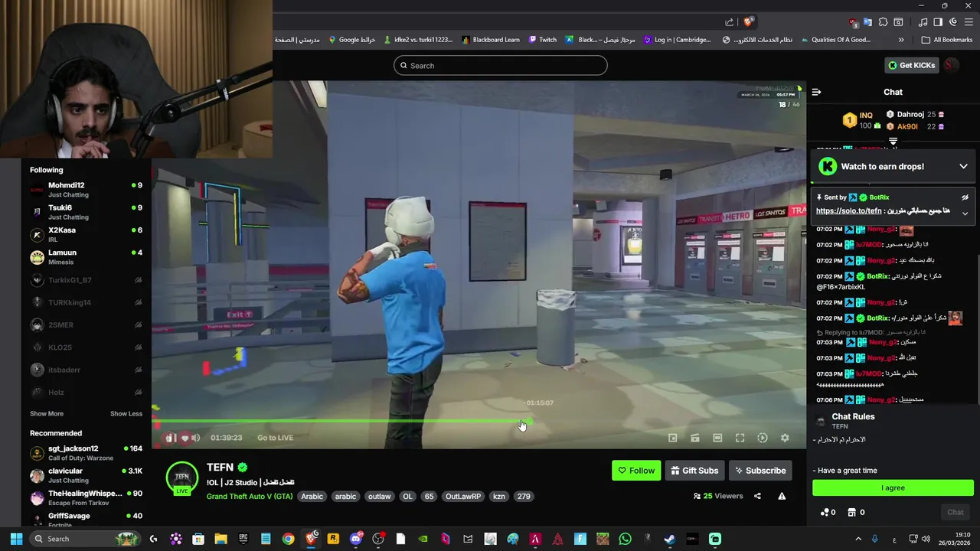Image resolution: width=980 pixels, height=551 pixels.
Task: Open the Google Translate extension icon
Action: pos(867,22)
